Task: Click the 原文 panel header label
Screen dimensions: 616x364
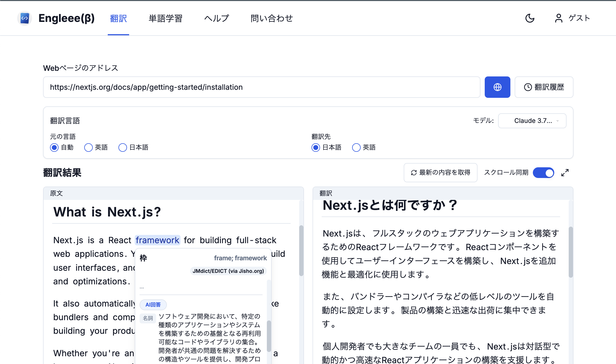Action: (x=56, y=193)
